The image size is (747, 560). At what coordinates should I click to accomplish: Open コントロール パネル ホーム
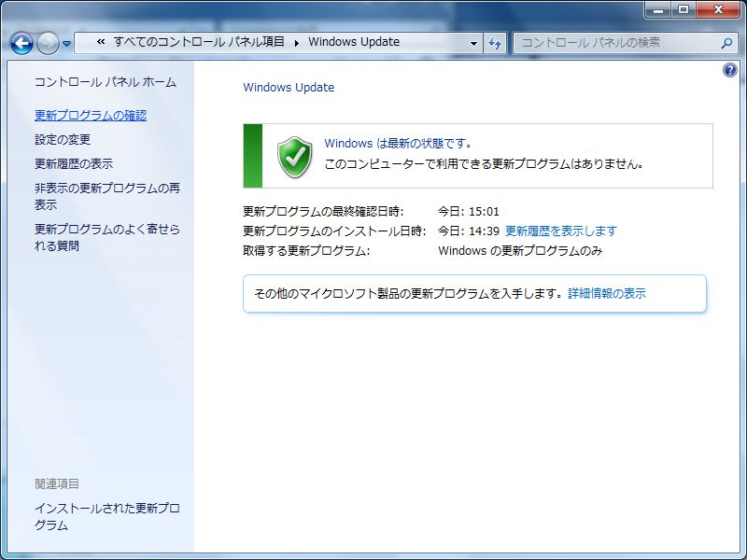(106, 82)
